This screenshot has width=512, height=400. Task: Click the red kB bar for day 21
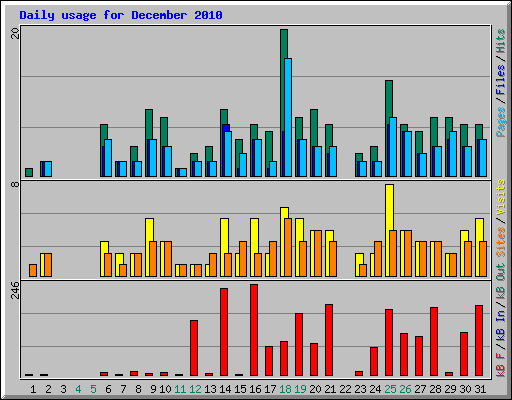point(329,340)
